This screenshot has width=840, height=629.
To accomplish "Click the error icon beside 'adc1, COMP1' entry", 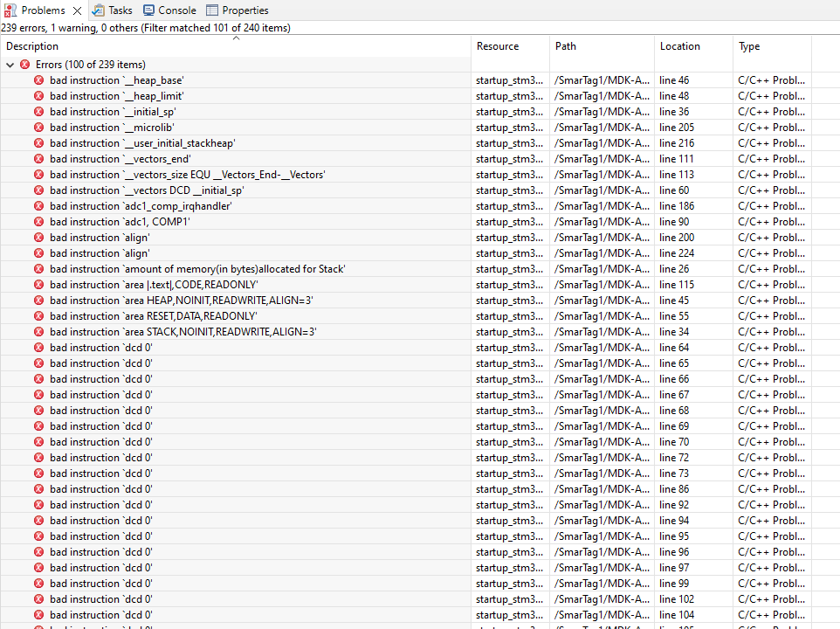I will click(38, 221).
